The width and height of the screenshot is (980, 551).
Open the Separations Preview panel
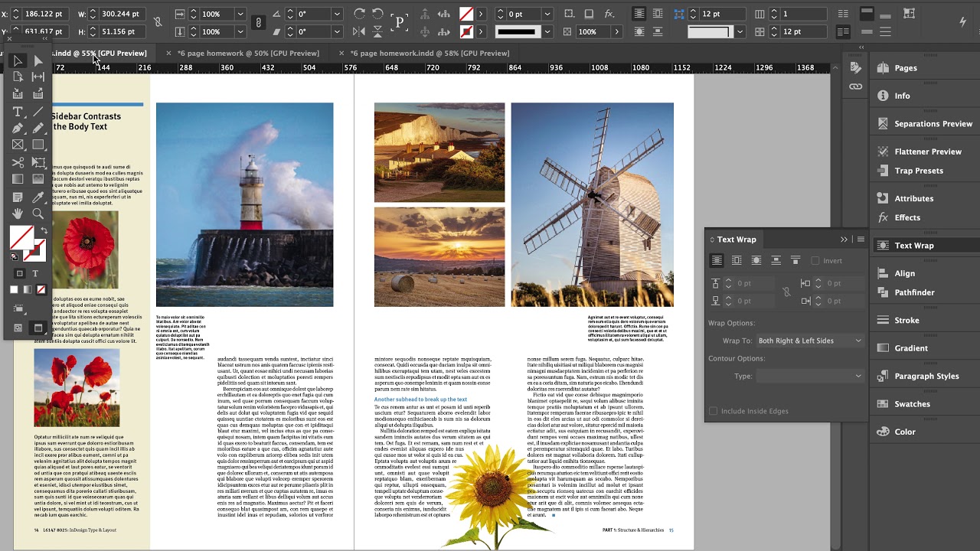[925, 124]
